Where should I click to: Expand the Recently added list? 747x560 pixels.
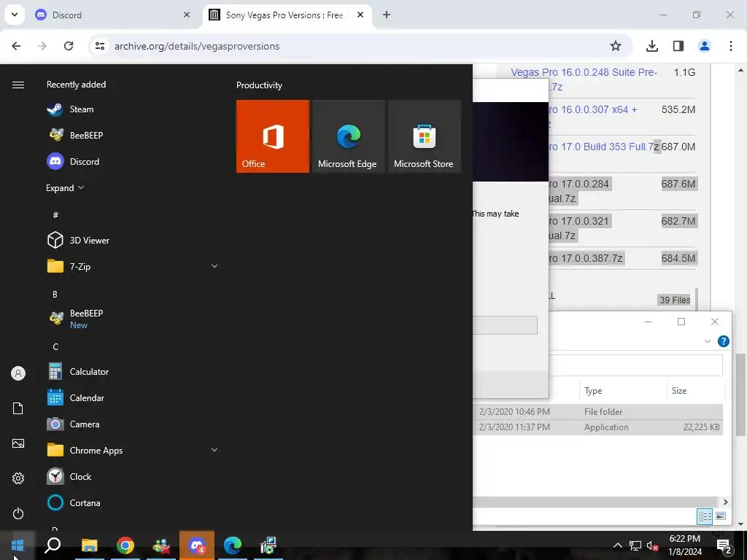pos(65,188)
